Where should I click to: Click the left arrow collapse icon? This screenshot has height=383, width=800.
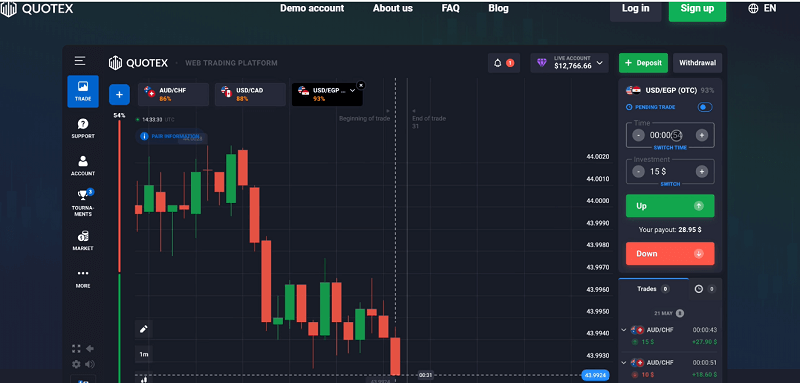point(90,349)
